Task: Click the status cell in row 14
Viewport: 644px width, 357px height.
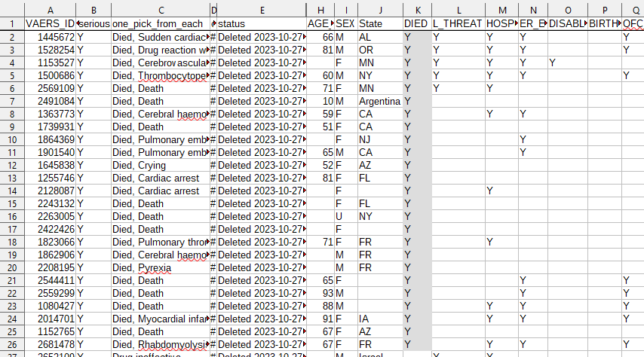Action: click(x=262, y=191)
